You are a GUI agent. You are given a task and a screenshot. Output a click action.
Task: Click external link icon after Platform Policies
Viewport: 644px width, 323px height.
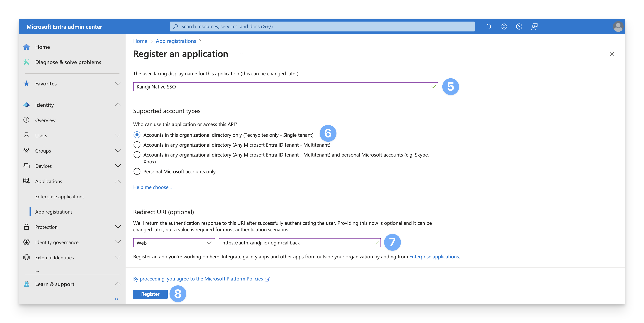[267, 279]
